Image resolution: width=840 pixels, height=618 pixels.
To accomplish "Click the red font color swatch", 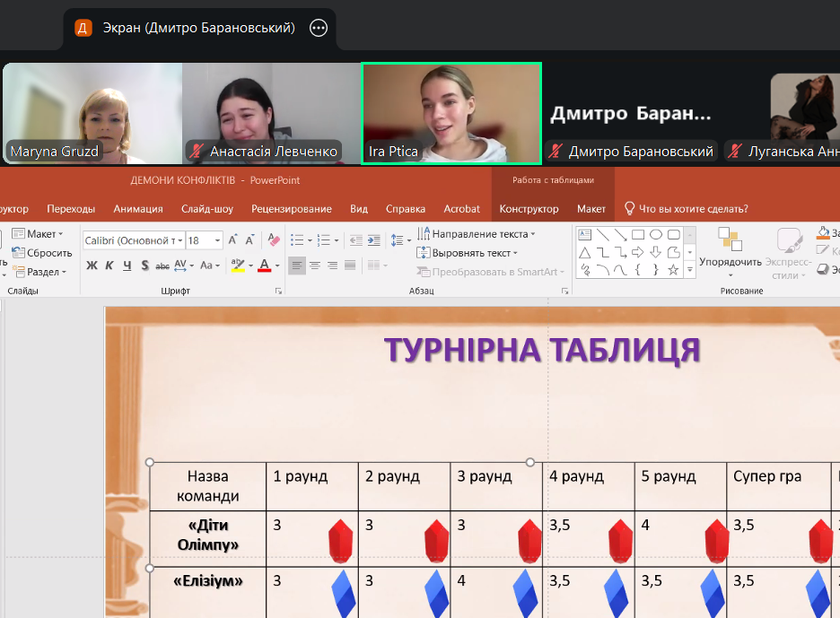I will point(264,265).
